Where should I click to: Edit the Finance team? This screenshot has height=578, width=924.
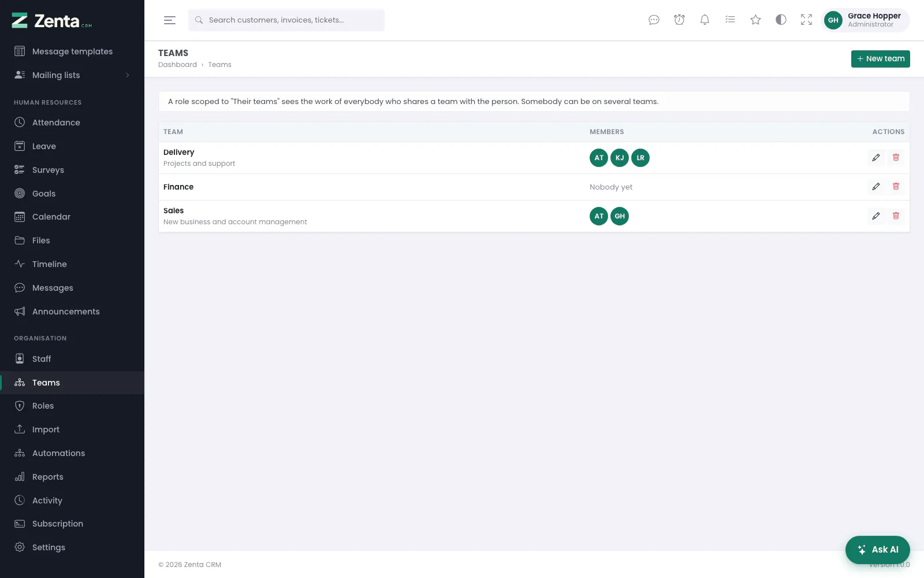876,187
